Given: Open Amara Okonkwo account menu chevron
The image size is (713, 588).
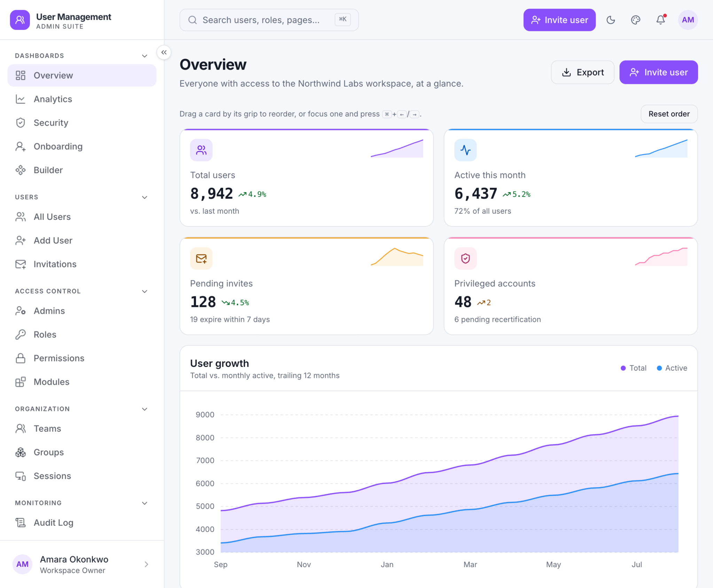Looking at the screenshot, I should coord(146,564).
